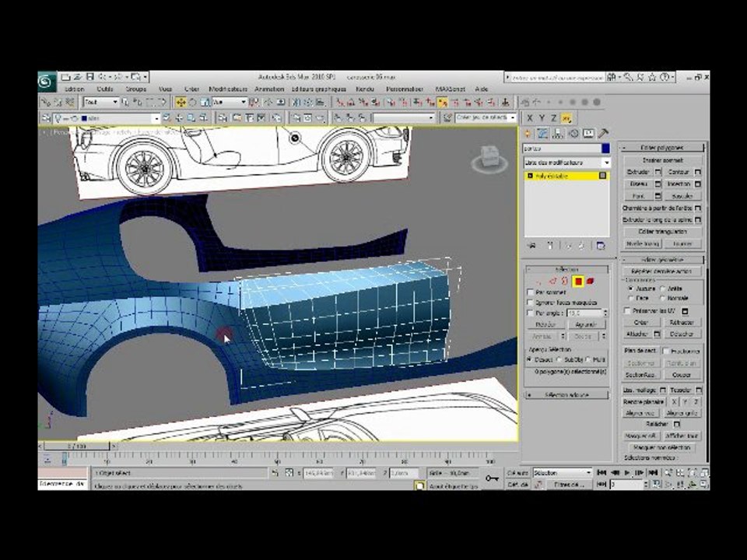Screen dimensions: 747x560
Task: Open the Modificateurs menu
Action: click(228, 89)
